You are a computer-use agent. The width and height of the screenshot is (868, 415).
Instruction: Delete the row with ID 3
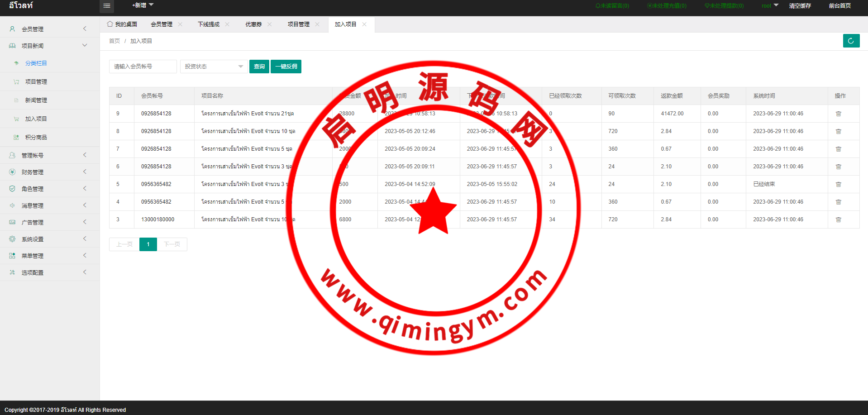[x=838, y=219]
